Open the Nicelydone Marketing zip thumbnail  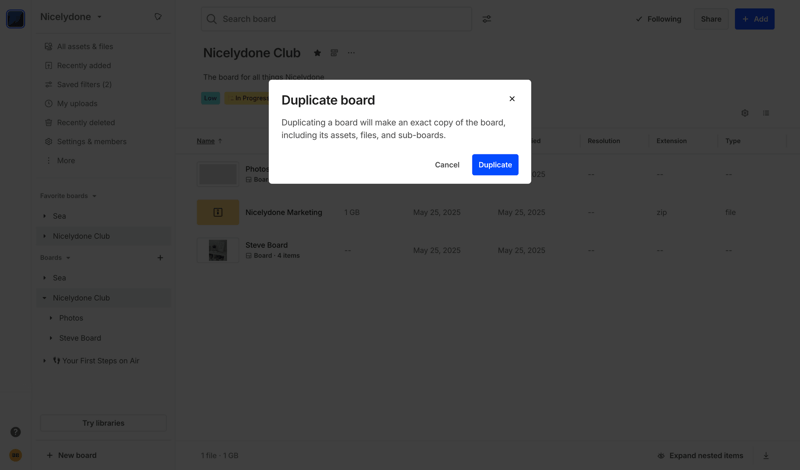[x=218, y=212]
